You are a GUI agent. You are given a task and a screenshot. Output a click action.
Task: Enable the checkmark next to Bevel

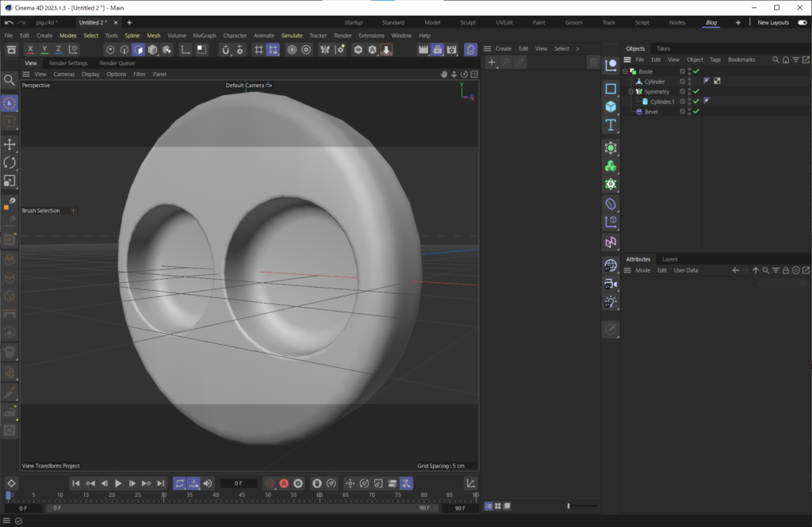[x=696, y=111]
